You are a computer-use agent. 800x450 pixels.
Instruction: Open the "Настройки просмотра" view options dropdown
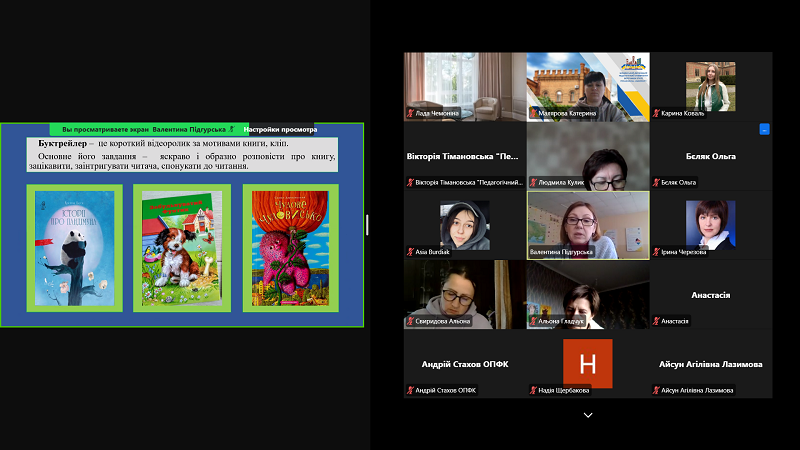pyautogui.click(x=280, y=129)
